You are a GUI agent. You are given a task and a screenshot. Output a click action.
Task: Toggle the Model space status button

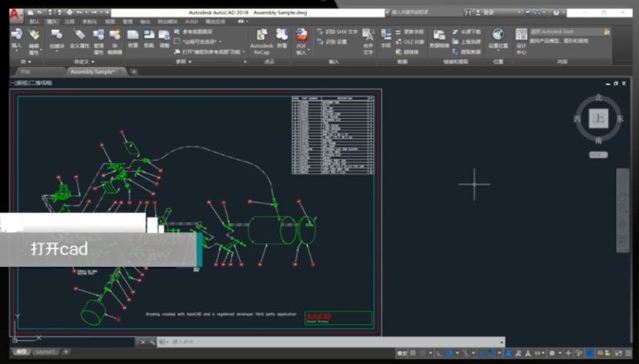click(402, 353)
